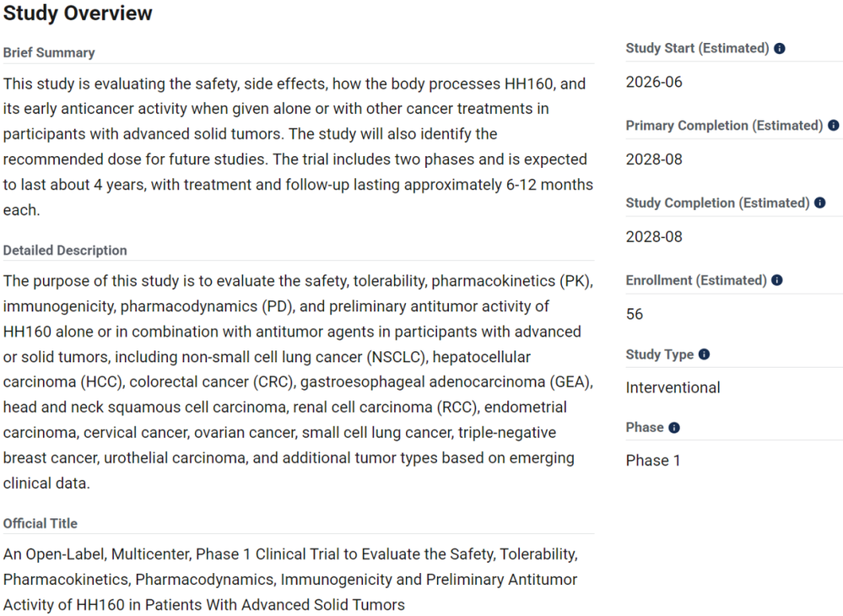Click the Detailed Description section label
Viewport: 843px width, 616px height.
coord(65,251)
